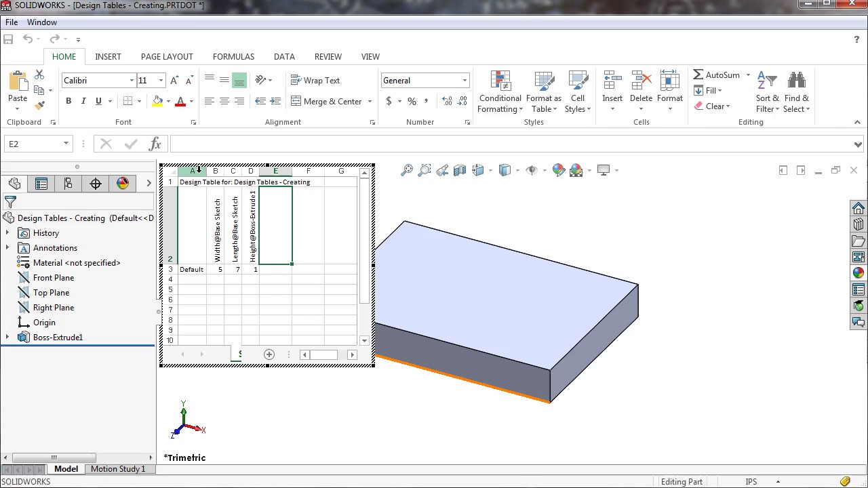
Task: Switch to the PAGE LAYOUT ribbon tab
Action: [x=167, y=56]
